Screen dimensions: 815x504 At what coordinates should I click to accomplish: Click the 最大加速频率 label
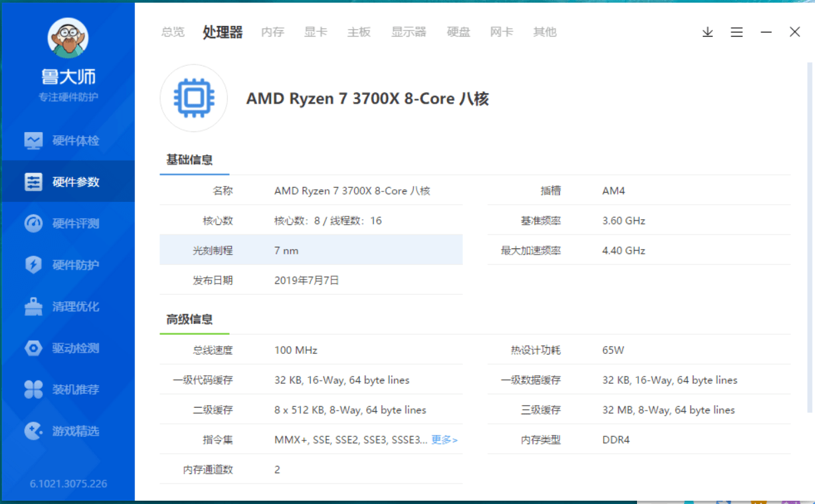click(531, 250)
